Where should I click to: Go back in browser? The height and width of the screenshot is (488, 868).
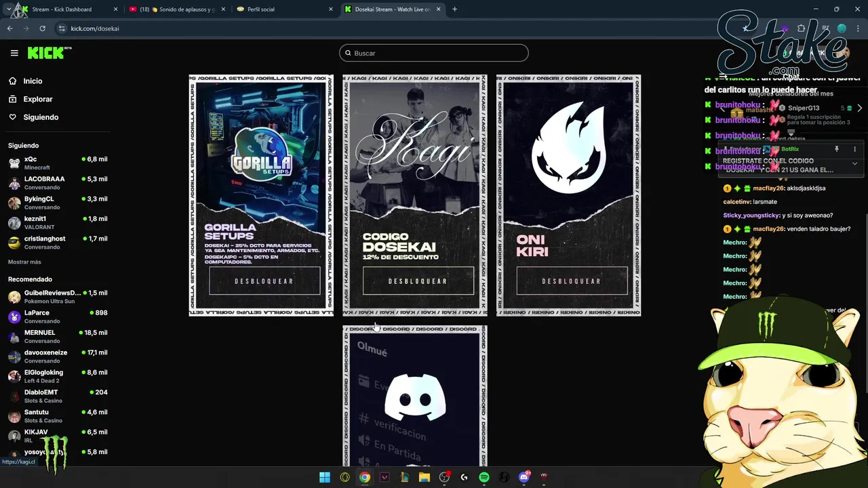(x=10, y=28)
